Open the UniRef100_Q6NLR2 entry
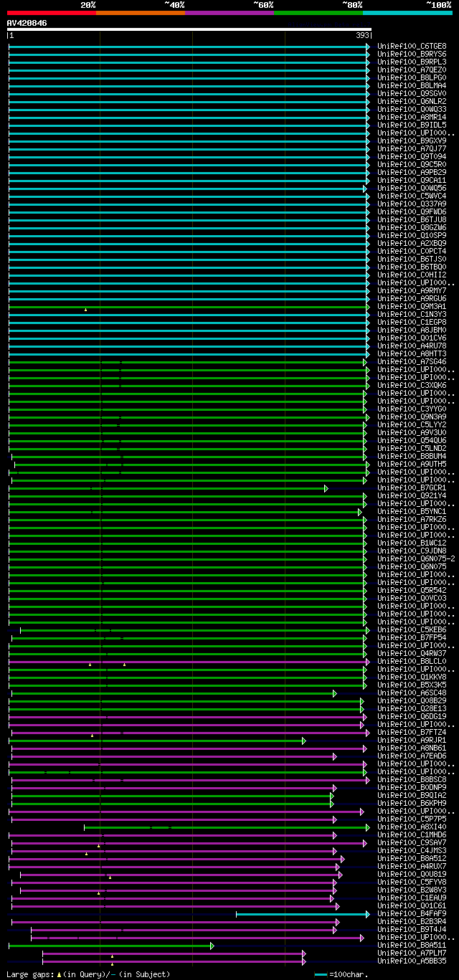 [412, 101]
